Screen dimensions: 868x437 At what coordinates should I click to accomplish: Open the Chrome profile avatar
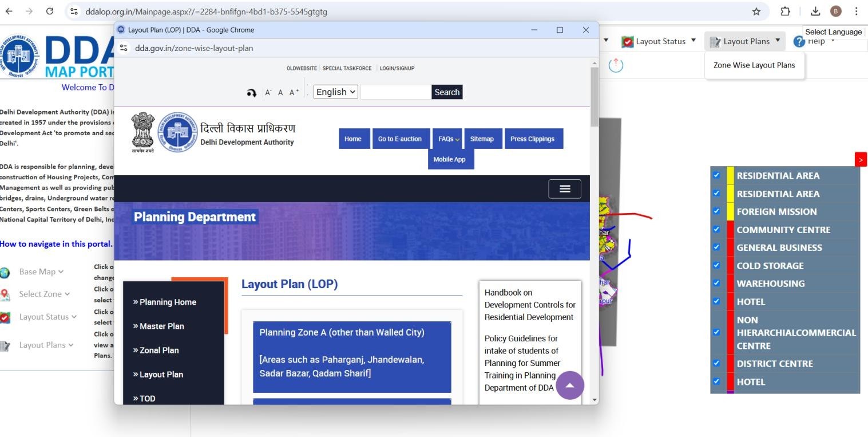(835, 11)
